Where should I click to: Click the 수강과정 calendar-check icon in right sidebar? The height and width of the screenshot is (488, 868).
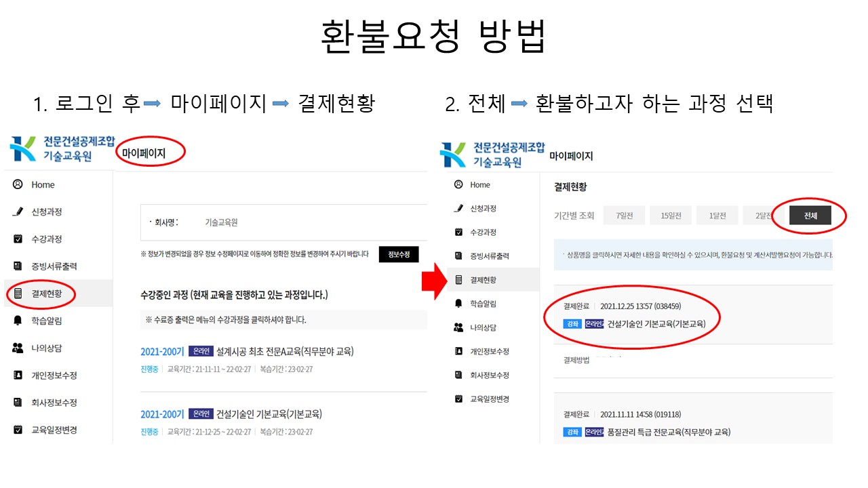tap(458, 232)
